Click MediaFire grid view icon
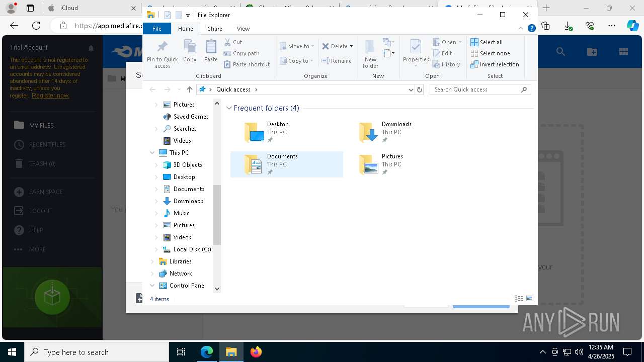 click(623, 51)
